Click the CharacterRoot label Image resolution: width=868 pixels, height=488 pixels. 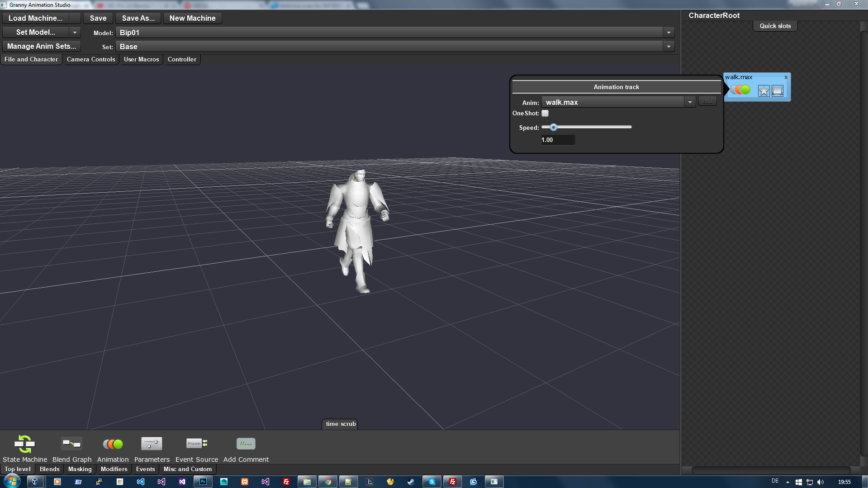tap(714, 15)
